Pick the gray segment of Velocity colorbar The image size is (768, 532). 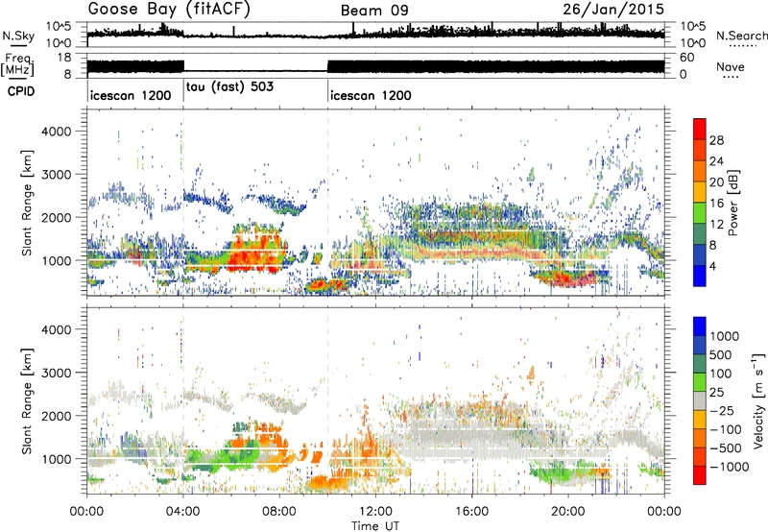click(x=700, y=400)
